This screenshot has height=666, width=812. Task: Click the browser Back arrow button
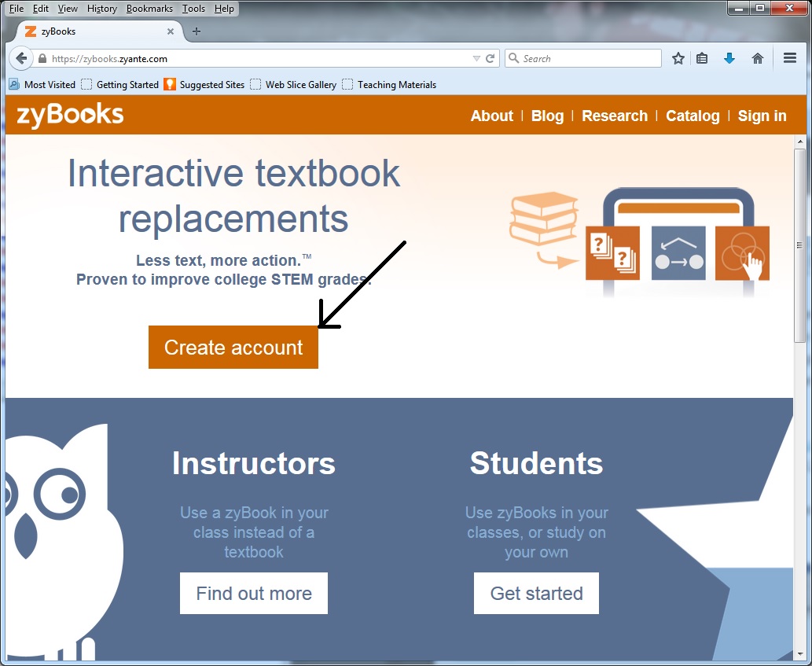tap(20, 58)
